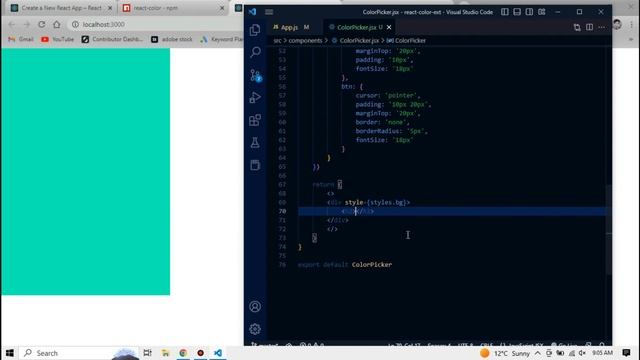This screenshot has width=640, height=360.
Task: Switch to 'Create a New React App' browser tab
Action: point(61,8)
